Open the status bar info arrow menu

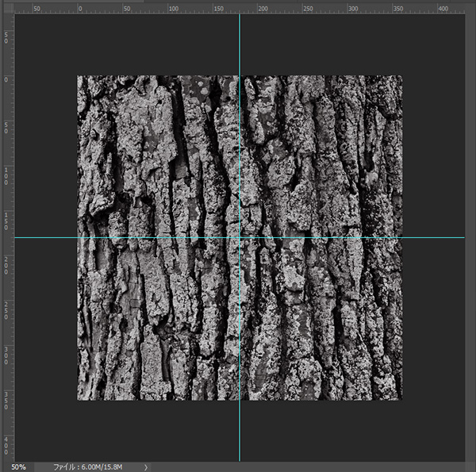[x=146, y=467]
